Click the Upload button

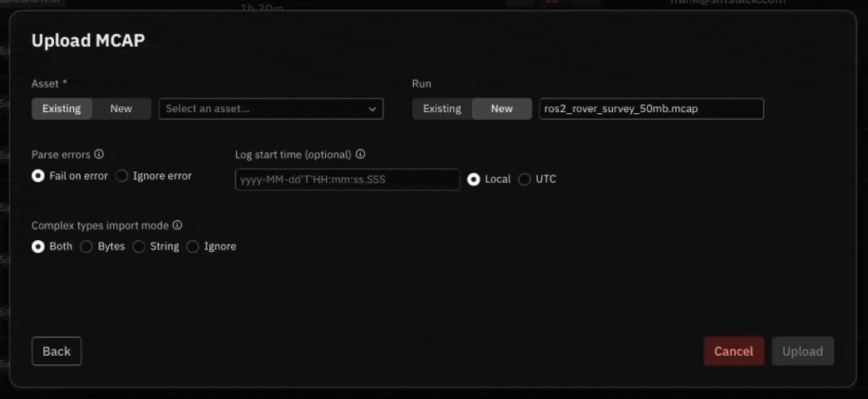point(802,352)
